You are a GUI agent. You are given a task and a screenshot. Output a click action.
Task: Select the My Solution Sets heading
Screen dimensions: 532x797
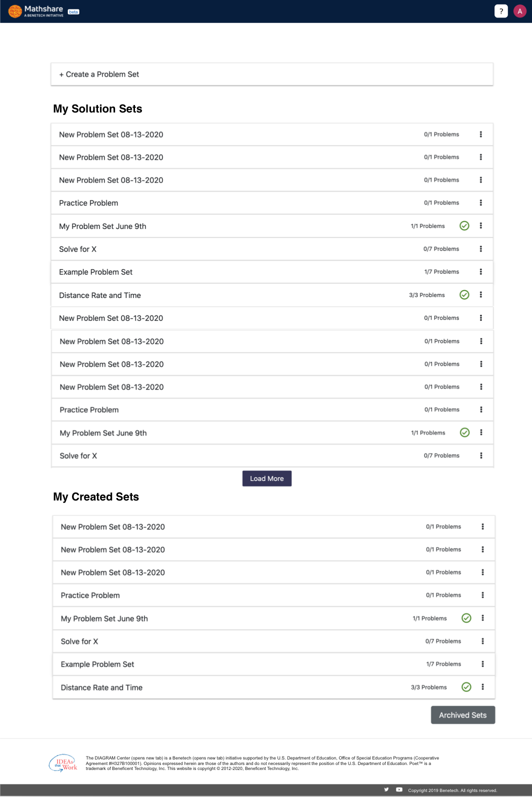point(97,108)
